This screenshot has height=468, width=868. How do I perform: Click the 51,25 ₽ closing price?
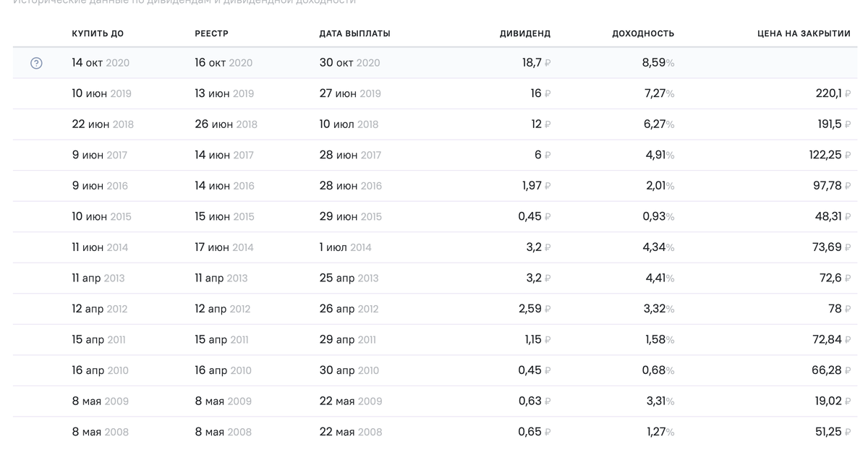point(832,432)
